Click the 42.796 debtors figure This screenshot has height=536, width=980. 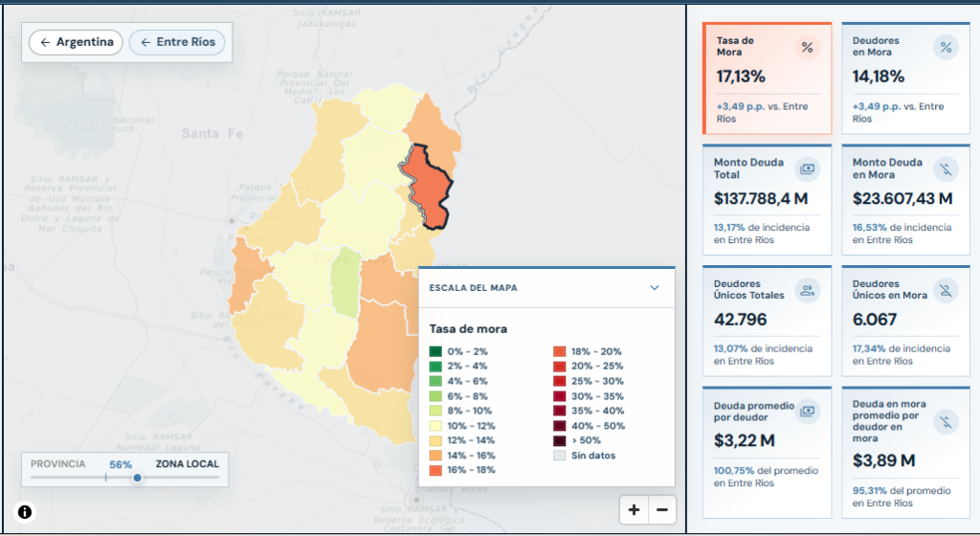741,320
